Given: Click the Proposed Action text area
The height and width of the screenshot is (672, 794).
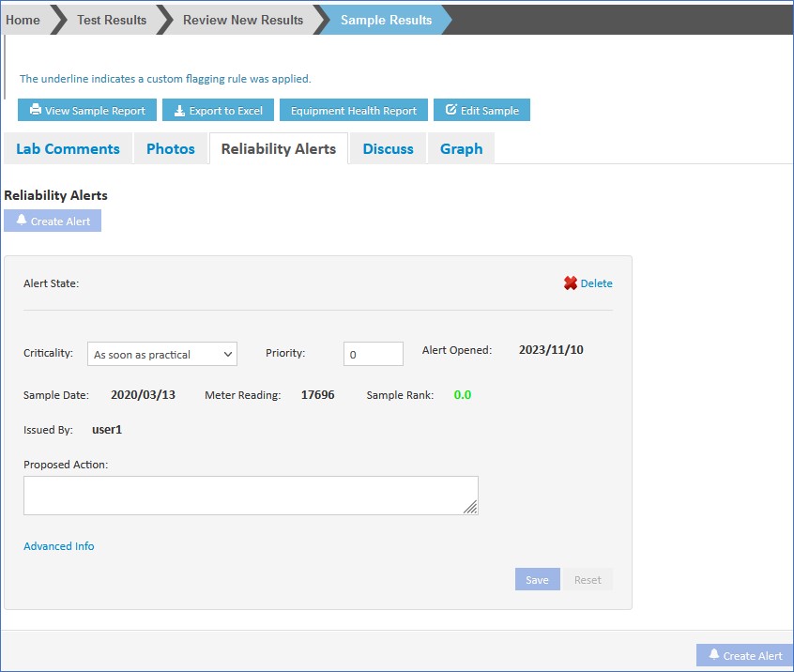Looking at the screenshot, I should [x=250, y=495].
